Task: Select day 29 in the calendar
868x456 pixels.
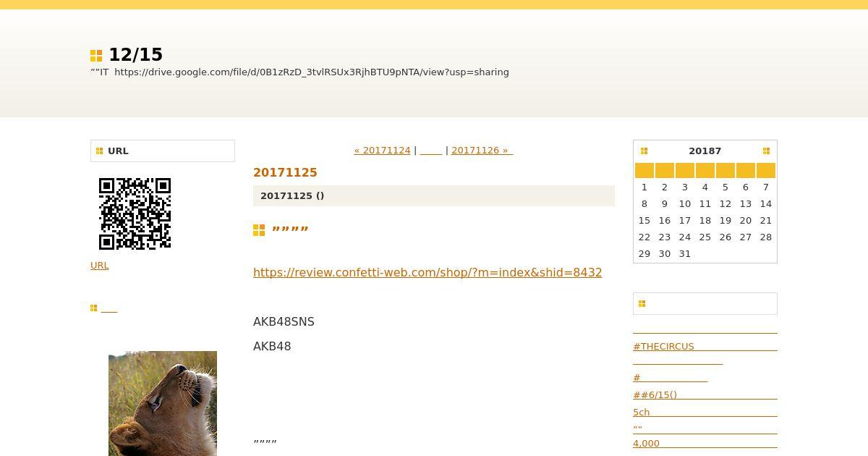Action: coord(644,253)
